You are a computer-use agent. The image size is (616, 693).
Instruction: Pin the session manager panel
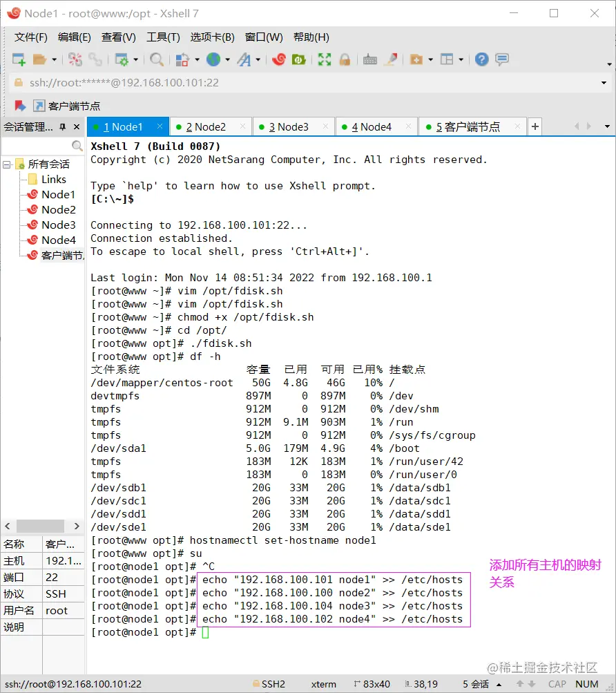tap(63, 127)
